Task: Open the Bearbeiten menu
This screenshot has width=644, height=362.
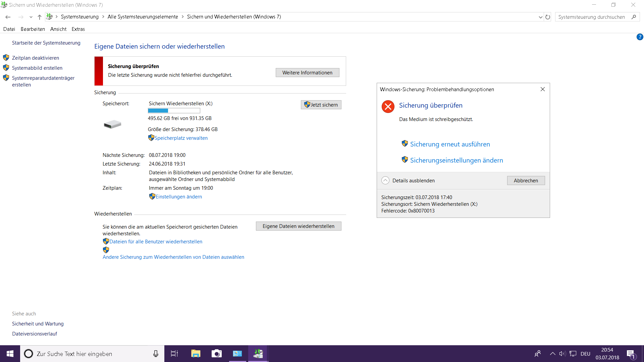Action: pyautogui.click(x=33, y=29)
